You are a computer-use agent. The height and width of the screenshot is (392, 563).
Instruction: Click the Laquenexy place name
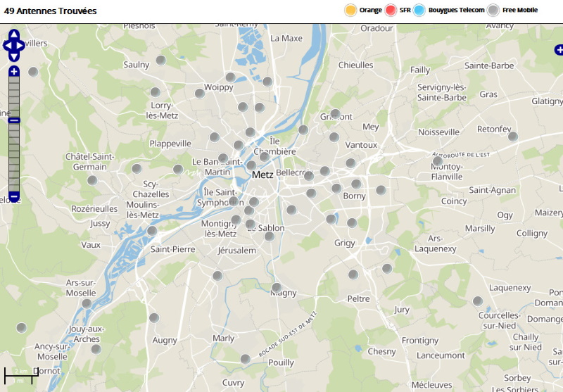point(510,288)
